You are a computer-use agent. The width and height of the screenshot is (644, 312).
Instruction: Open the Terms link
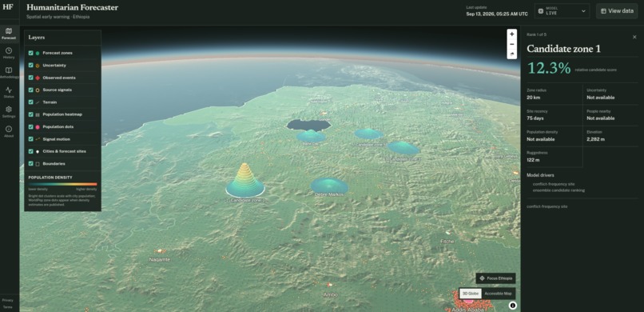click(x=7, y=307)
